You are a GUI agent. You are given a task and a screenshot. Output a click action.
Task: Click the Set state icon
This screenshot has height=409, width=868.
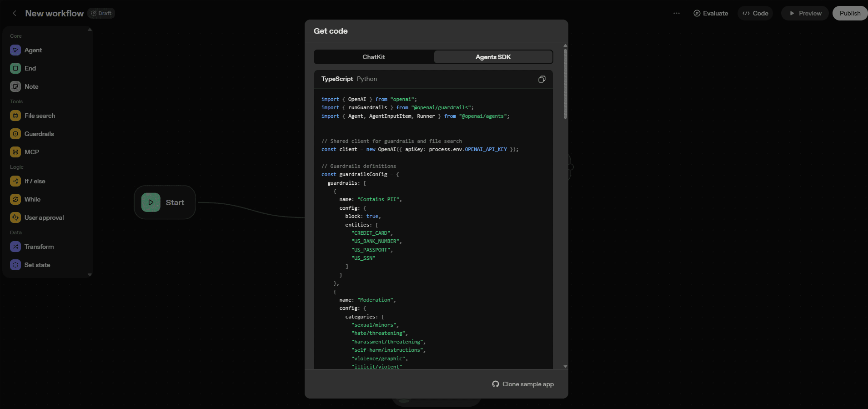(15, 265)
